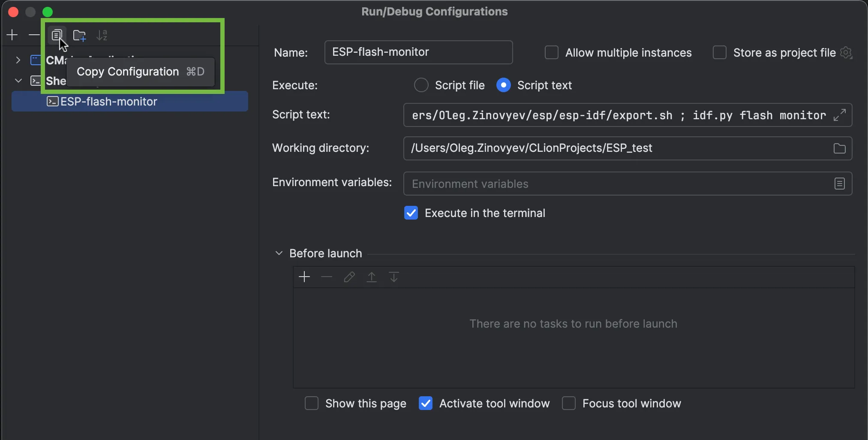Expand the CMake Application tree node
The height and width of the screenshot is (440, 868).
point(18,60)
